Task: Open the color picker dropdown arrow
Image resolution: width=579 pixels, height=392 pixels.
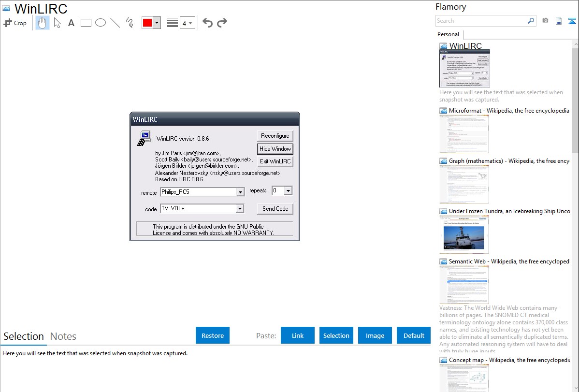Action: click(157, 23)
